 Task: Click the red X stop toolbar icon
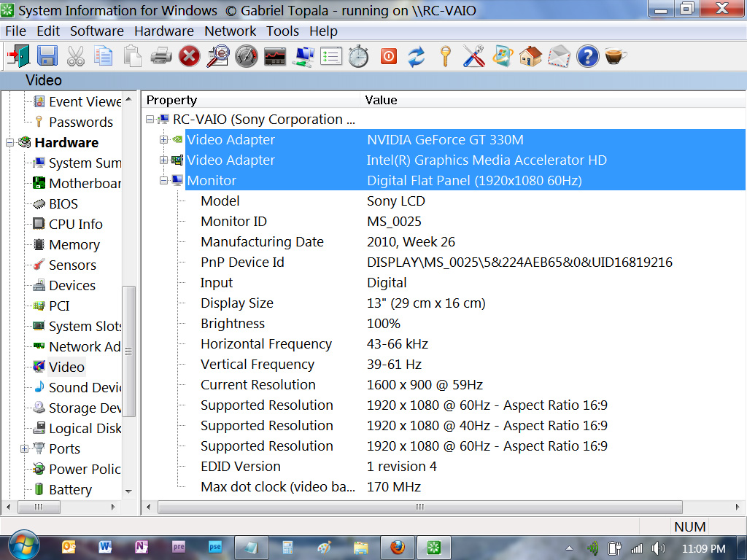[190, 56]
